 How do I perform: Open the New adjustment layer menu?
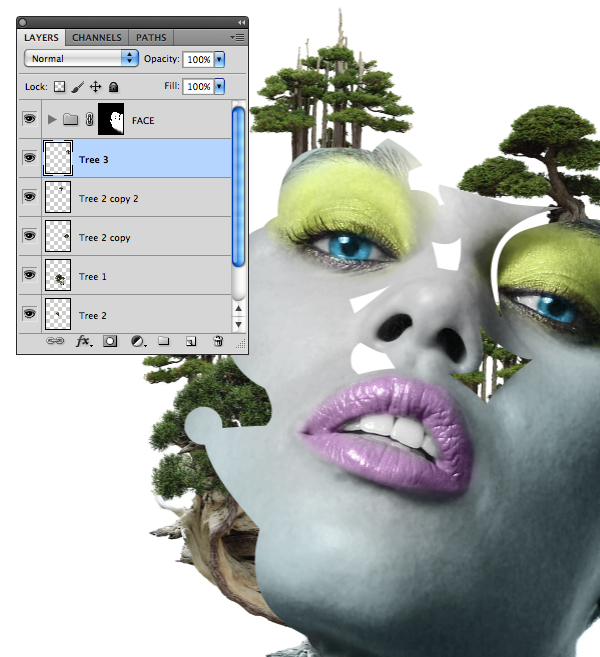click(138, 341)
